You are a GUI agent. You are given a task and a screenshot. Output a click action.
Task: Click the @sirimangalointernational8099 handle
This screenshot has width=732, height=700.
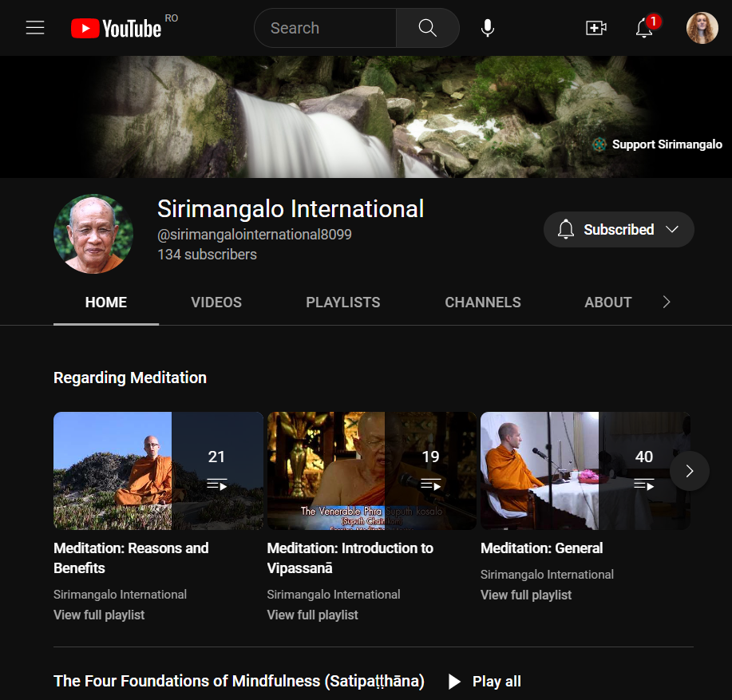(x=255, y=235)
